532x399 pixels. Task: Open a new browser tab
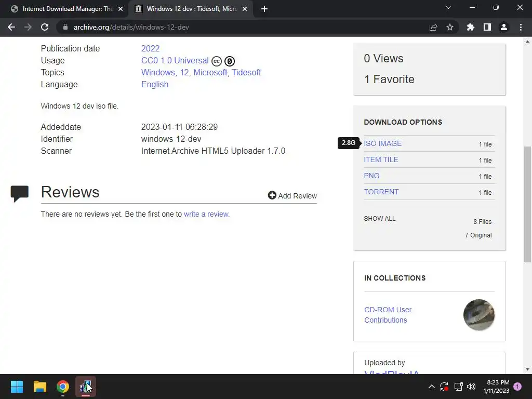(264, 9)
